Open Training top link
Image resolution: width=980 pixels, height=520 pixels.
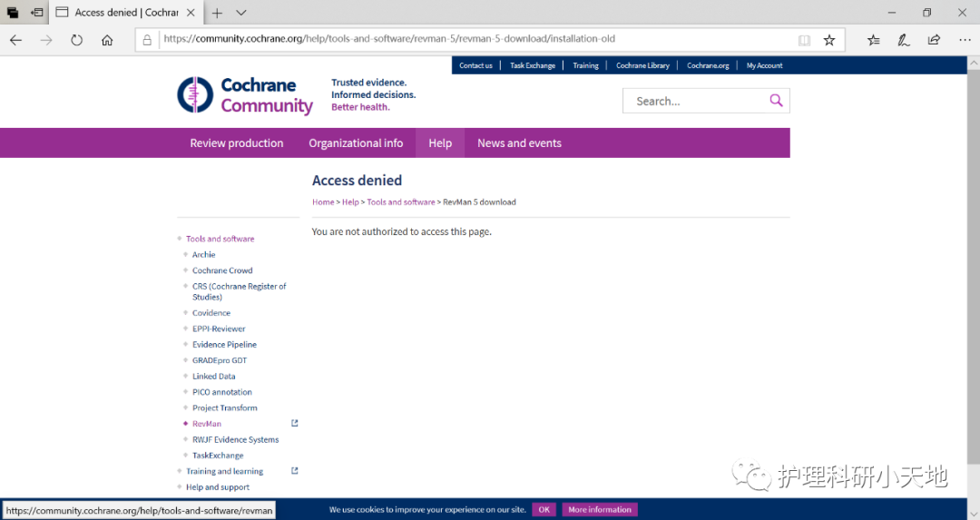click(585, 65)
